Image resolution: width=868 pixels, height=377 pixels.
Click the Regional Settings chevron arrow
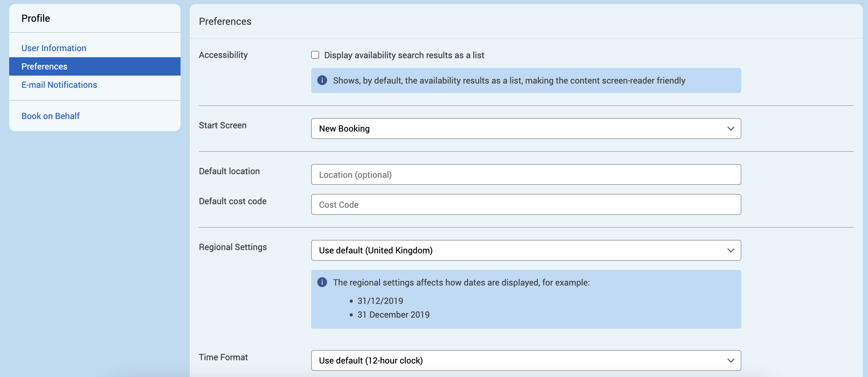pos(731,250)
